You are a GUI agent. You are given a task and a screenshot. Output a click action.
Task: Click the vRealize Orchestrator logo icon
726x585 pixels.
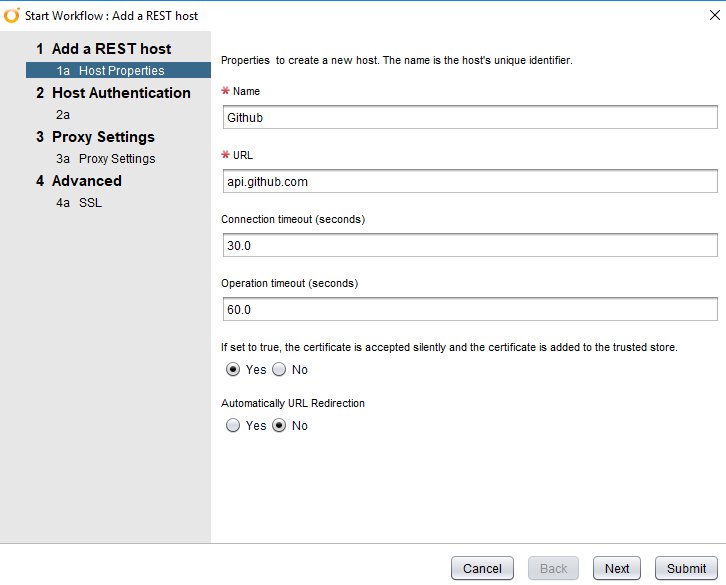(x=12, y=15)
